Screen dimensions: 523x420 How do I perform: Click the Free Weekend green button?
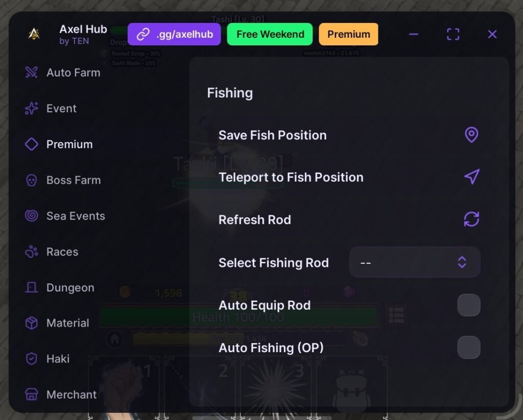point(270,34)
